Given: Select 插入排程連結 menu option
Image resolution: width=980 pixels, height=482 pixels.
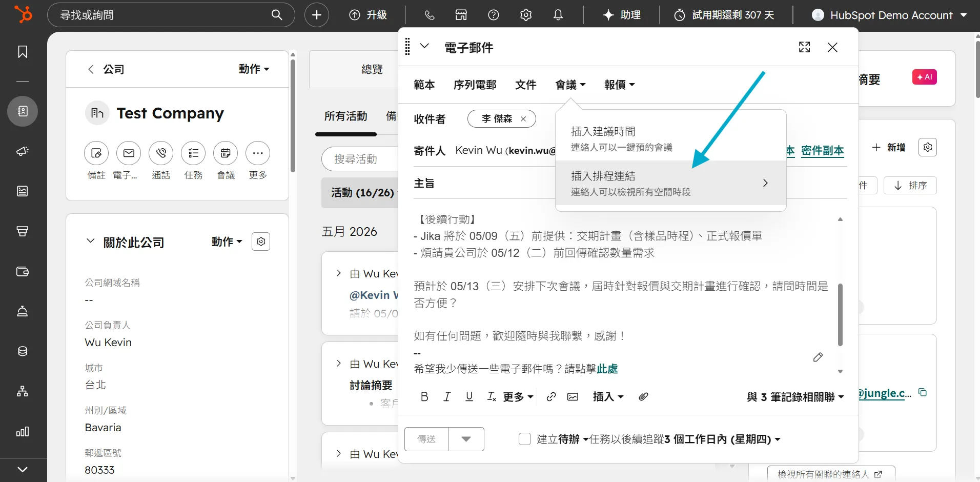Looking at the screenshot, I should (x=671, y=183).
